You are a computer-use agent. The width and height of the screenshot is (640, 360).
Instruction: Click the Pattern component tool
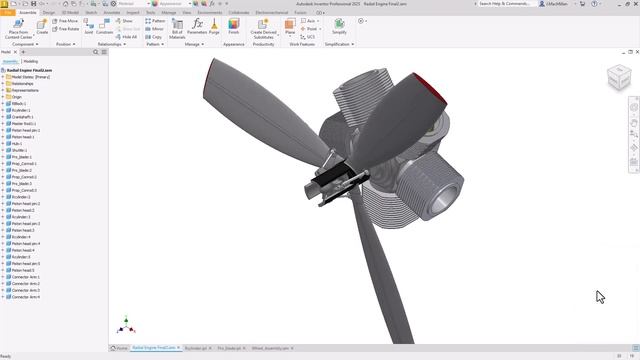click(x=155, y=21)
